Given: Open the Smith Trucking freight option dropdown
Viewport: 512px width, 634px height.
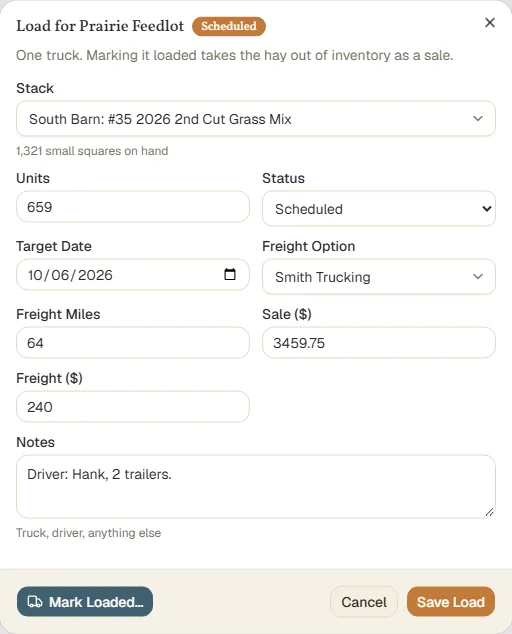Looking at the screenshot, I should pyautogui.click(x=379, y=277).
